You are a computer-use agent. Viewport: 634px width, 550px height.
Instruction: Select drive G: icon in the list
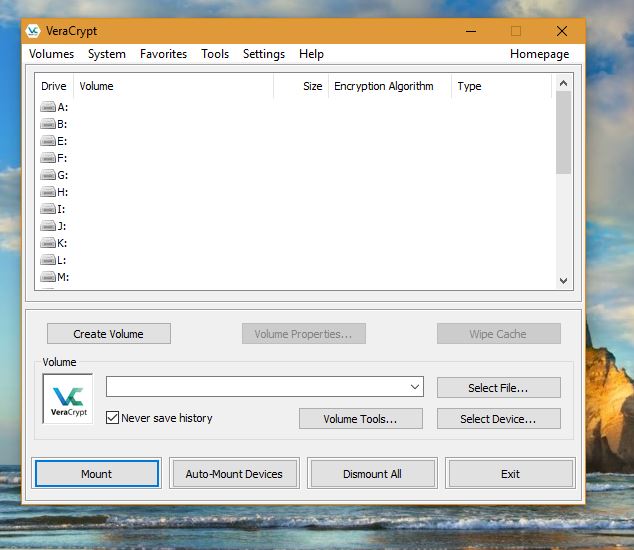coord(48,175)
